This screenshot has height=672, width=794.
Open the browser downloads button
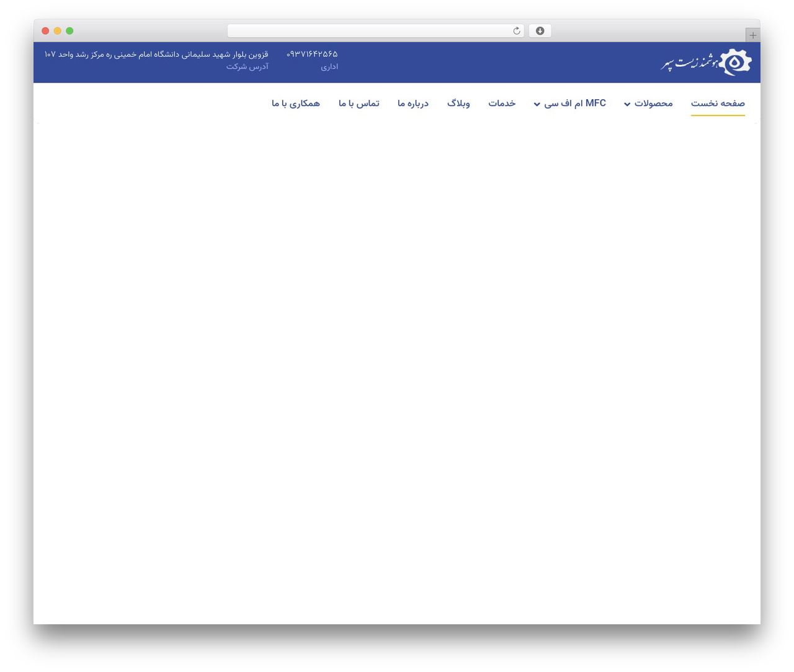click(x=540, y=31)
